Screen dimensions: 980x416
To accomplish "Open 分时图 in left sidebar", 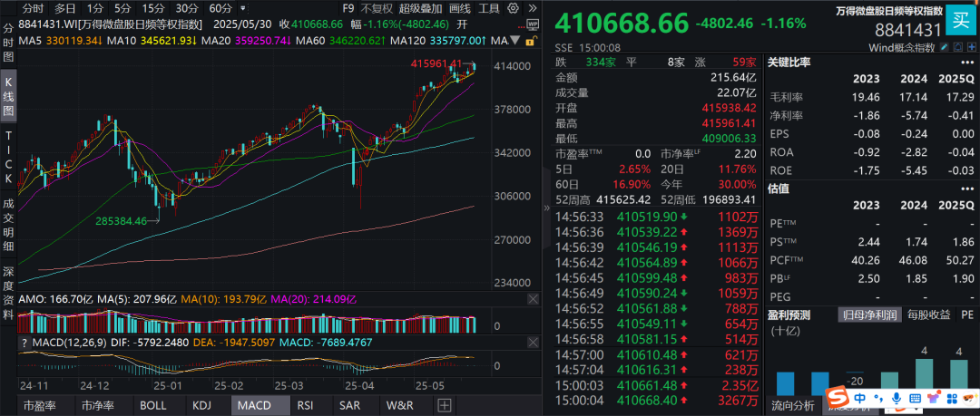I will coord(9,43).
